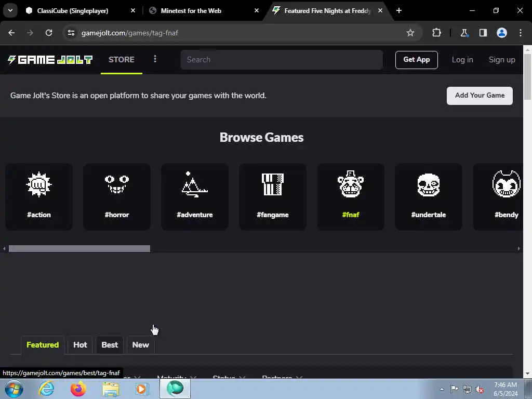
Task: Reload the Game Jolt page
Action: coord(49,33)
